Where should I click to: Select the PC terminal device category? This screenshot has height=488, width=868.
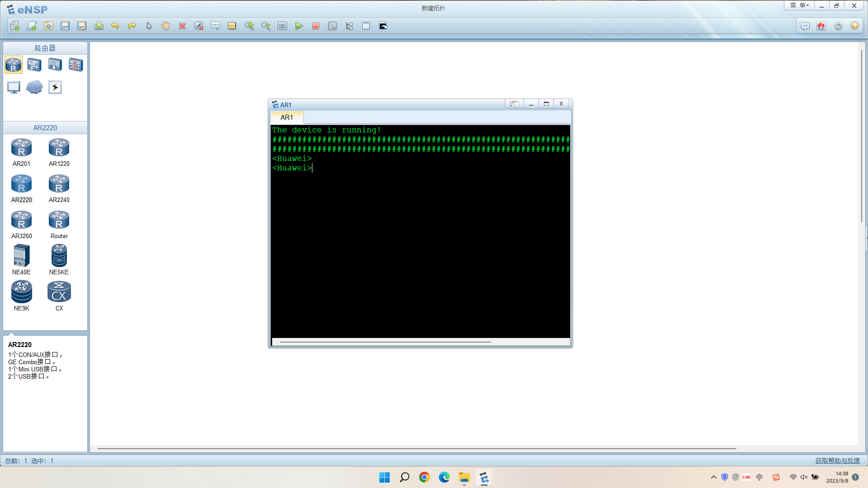click(14, 87)
